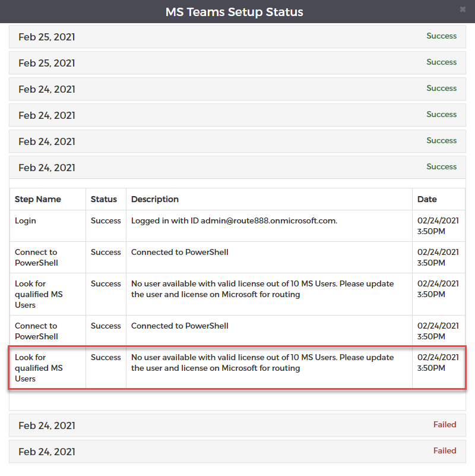Collapse the expanded Feb 24, 2021 entry
This screenshot has height=476, width=475.
[237, 167]
